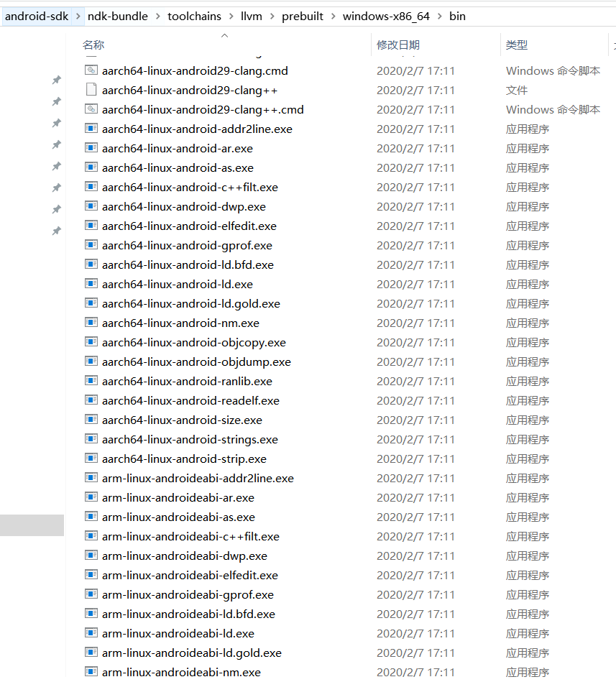The width and height of the screenshot is (616, 682).
Task: Expand the chevron after prebuilt in the path
Action: tap(334, 17)
